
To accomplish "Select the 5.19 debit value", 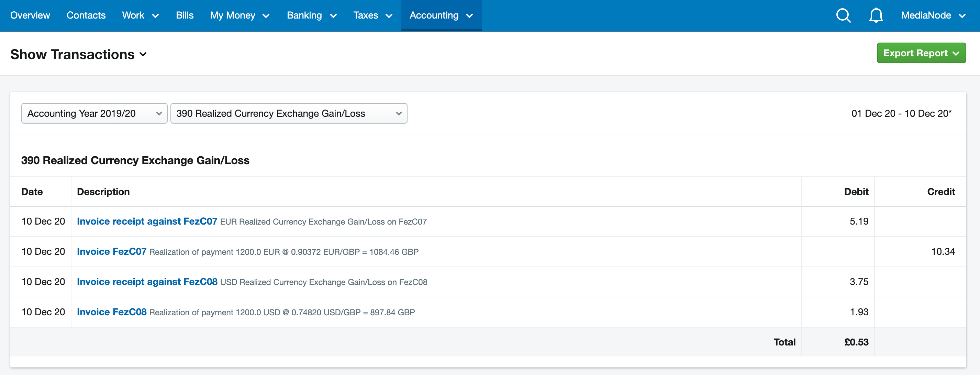I will 859,221.
